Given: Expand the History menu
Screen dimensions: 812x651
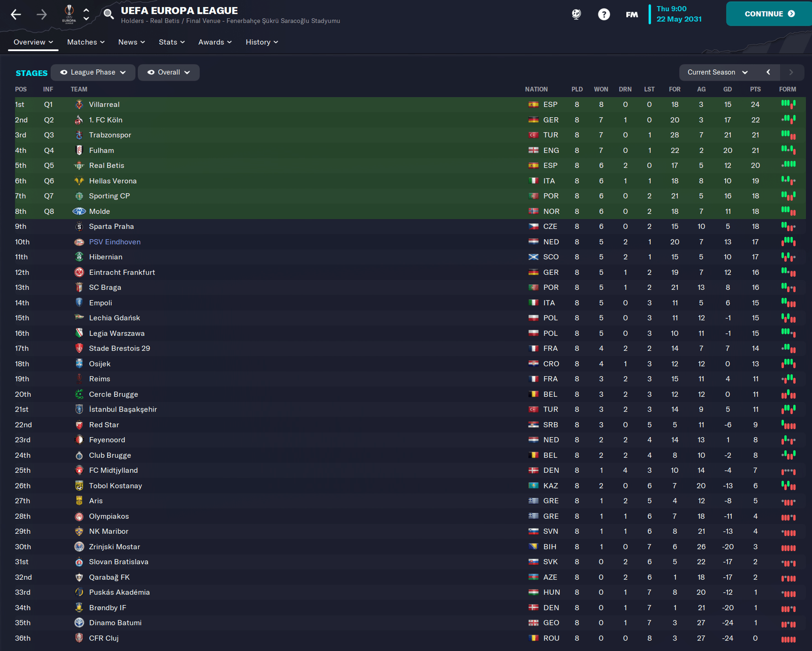Looking at the screenshot, I should coord(262,42).
